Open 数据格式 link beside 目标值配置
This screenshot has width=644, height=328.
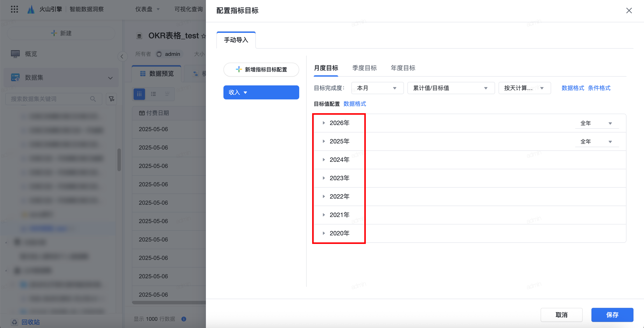coord(354,104)
